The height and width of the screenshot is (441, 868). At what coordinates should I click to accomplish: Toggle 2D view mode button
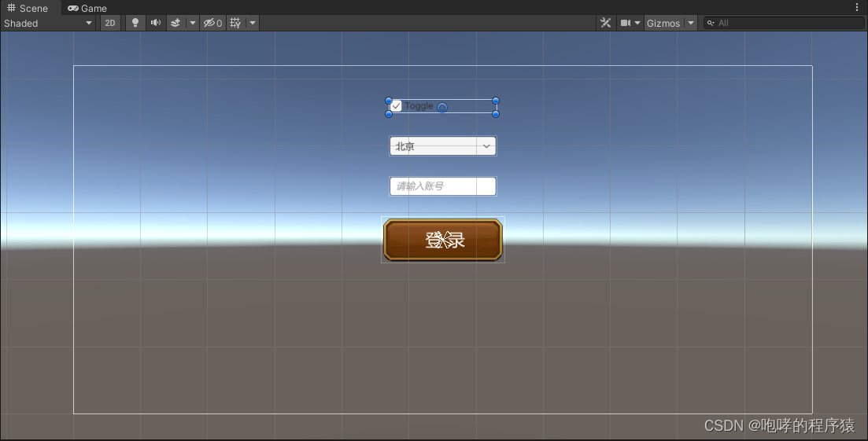pos(110,24)
